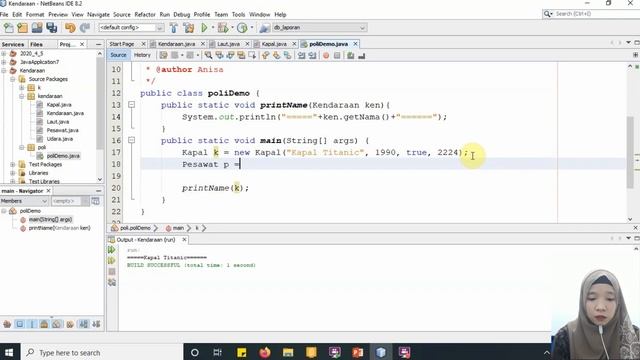Collapse the Kendaraan project node
The width and height of the screenshot is (640, 360).
tap(4, 71)
